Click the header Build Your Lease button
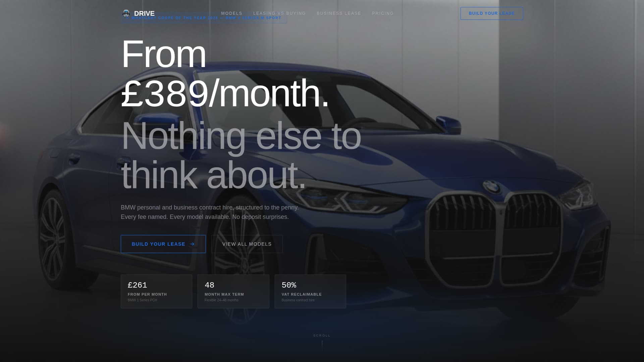Viewport: 644px width, 362px height. tap(492, 13)
